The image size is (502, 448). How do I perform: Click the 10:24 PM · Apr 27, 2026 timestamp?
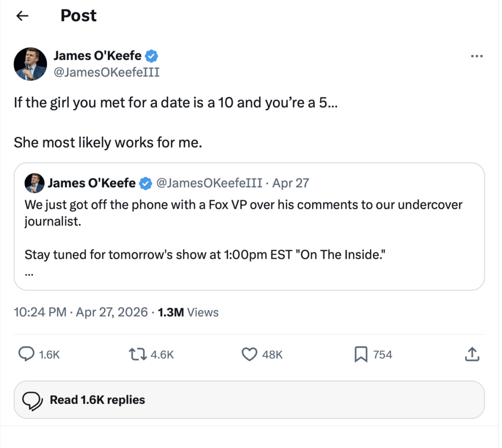[x=81, y=312]
